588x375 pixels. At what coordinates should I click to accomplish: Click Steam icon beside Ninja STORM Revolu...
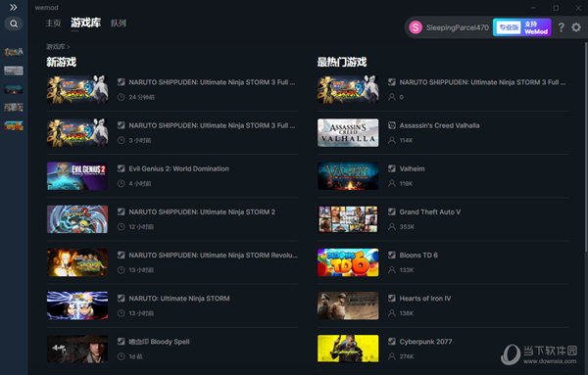(x=122, y=256)
